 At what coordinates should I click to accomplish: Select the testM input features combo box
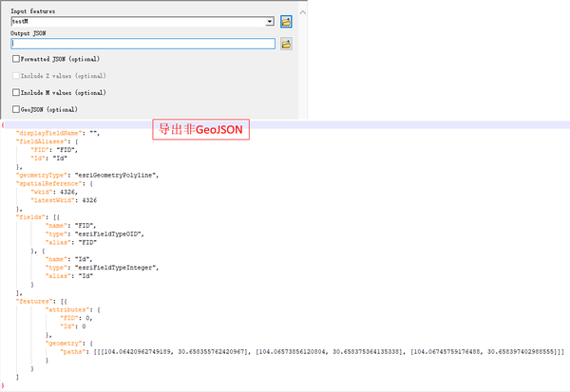[x=142, y=22]
